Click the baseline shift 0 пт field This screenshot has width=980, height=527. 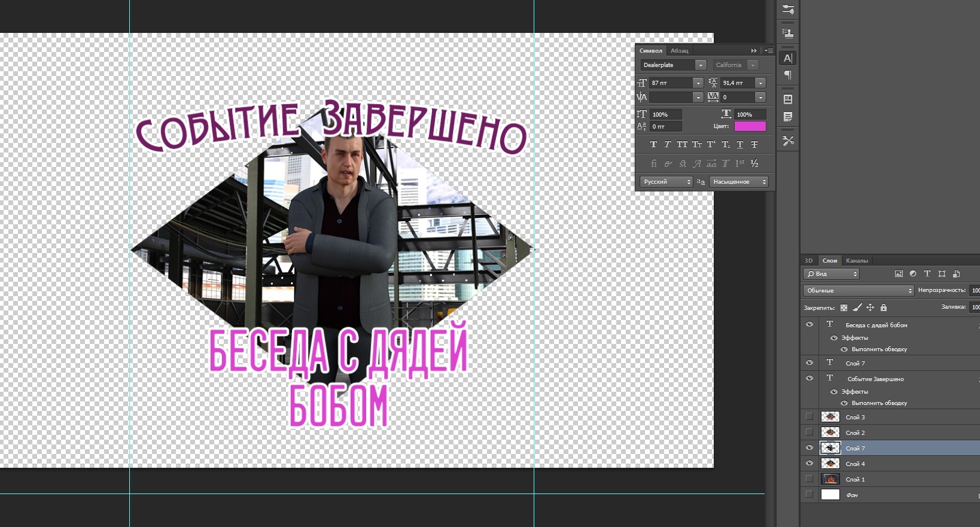click(666, 127)
